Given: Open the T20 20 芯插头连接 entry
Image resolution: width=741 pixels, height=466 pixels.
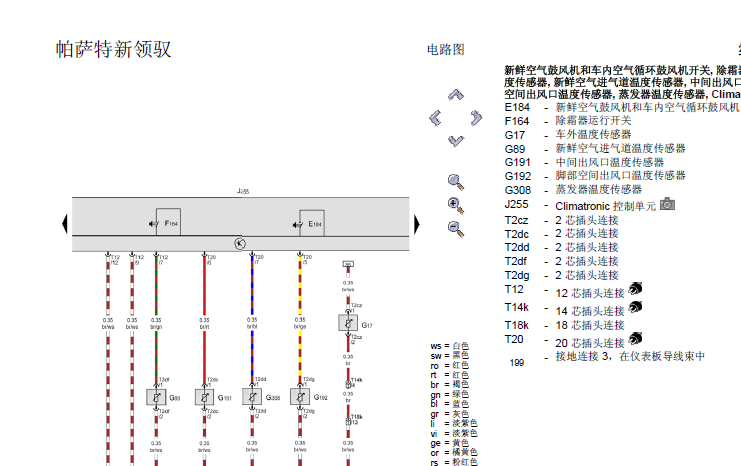Looking at the screenshot, I should [564, 341].
